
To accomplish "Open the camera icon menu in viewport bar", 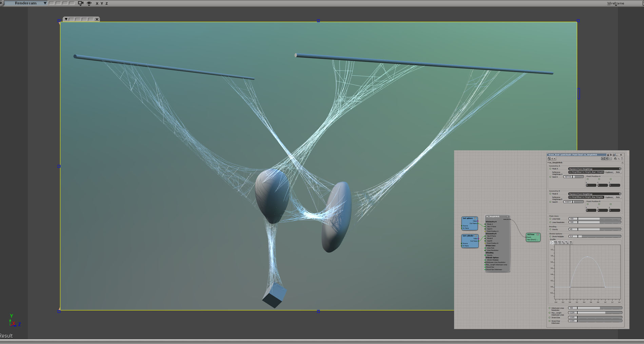I will [x=80, y=3].
